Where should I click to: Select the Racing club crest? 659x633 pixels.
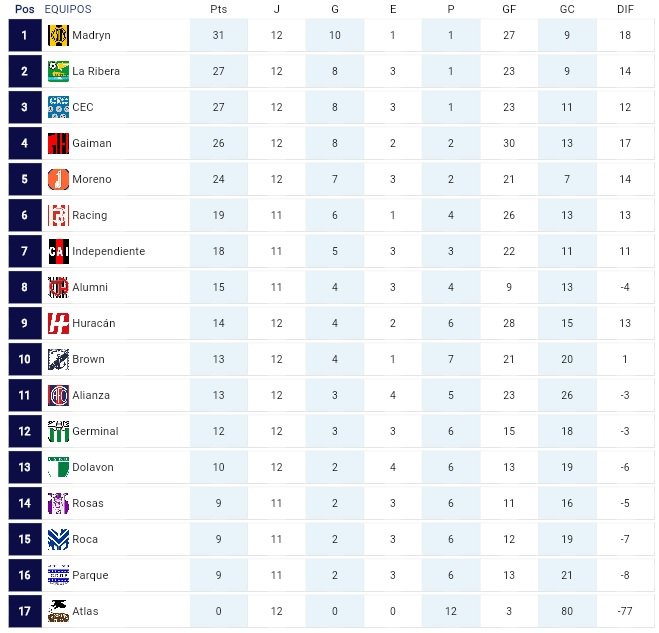[x=58, y=215]
